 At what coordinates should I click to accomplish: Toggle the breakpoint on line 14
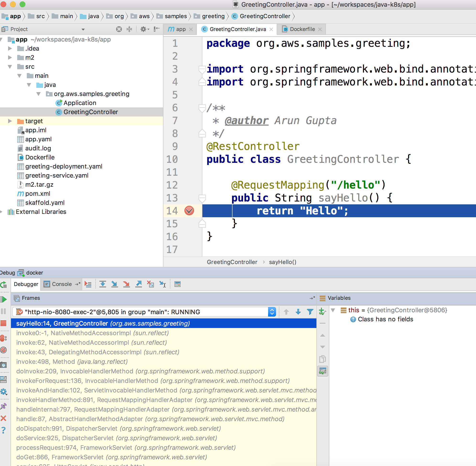click(189, 211)
